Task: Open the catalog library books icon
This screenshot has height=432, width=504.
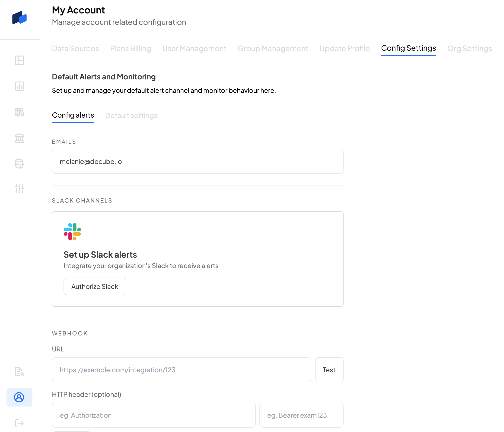Action: tap(19, 112)
